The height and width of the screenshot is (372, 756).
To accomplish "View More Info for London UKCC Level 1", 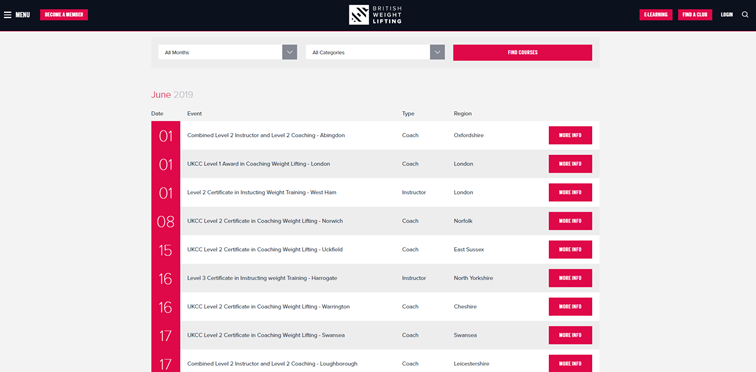I will click(570, 164).
